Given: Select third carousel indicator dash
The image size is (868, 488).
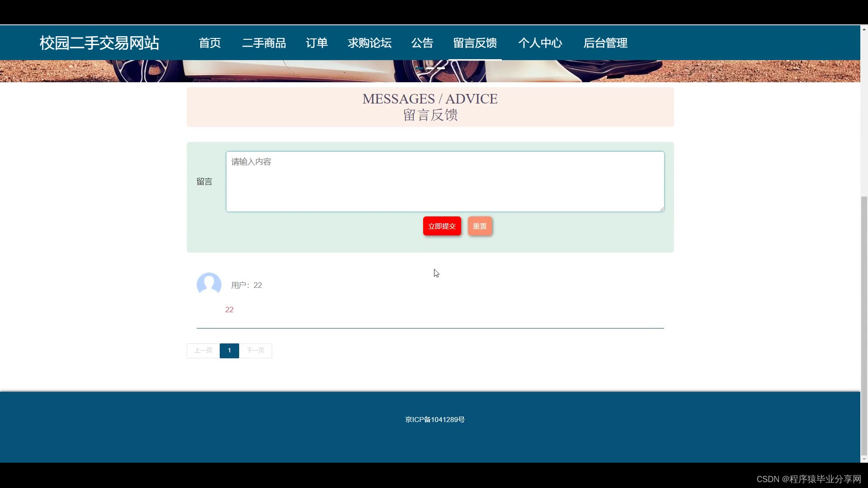Looking at the screenshot, I should pyautogui.click(x=441, y=68).
